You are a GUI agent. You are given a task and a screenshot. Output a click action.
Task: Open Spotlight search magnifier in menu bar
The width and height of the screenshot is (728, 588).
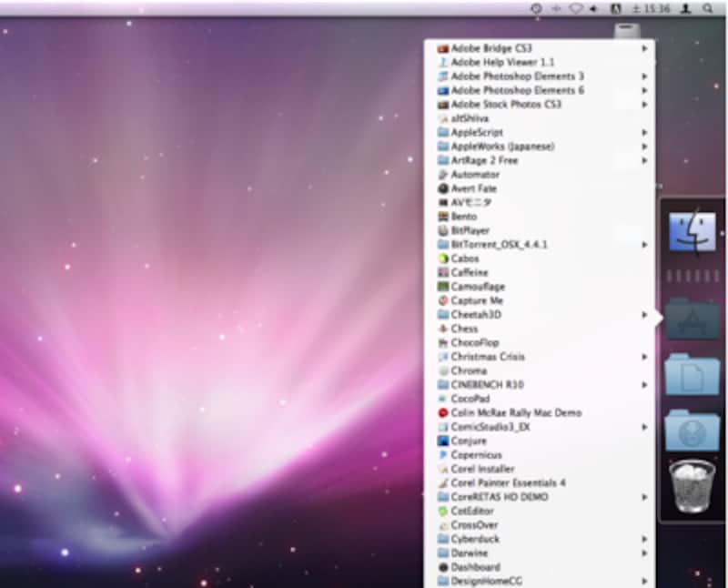(708, 8)
